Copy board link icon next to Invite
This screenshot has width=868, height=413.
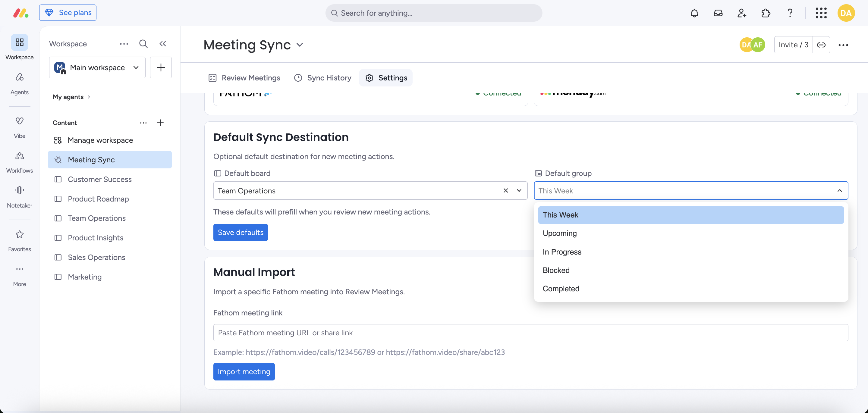(x=821, y=45)
